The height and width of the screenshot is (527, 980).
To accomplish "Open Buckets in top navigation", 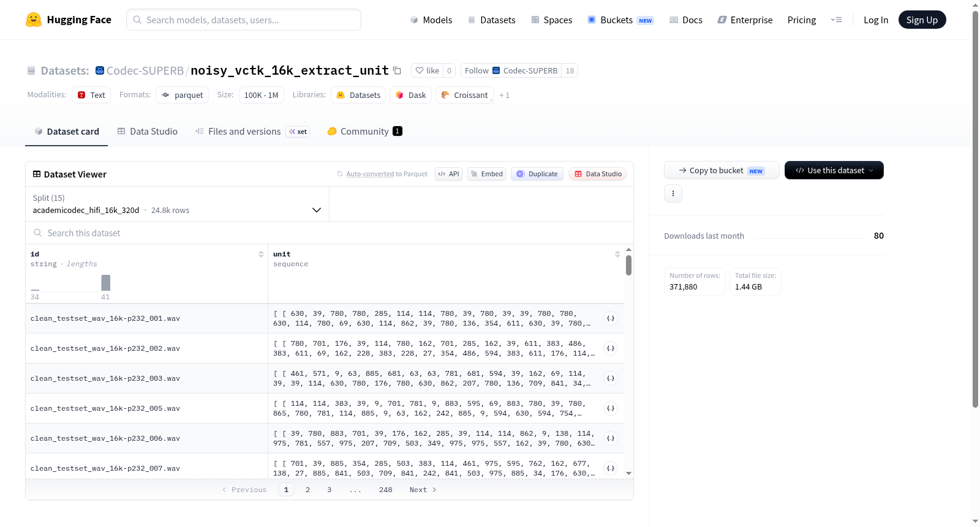I will click(x=620, y=20).
